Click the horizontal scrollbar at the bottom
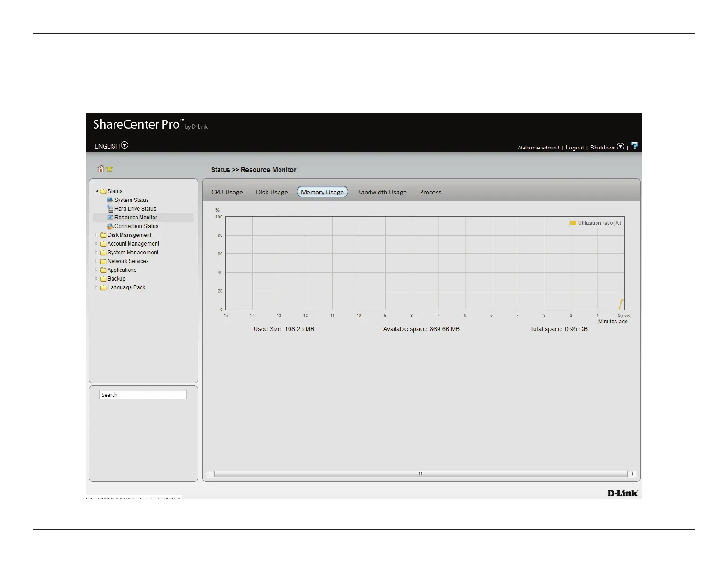 (421, 474)
